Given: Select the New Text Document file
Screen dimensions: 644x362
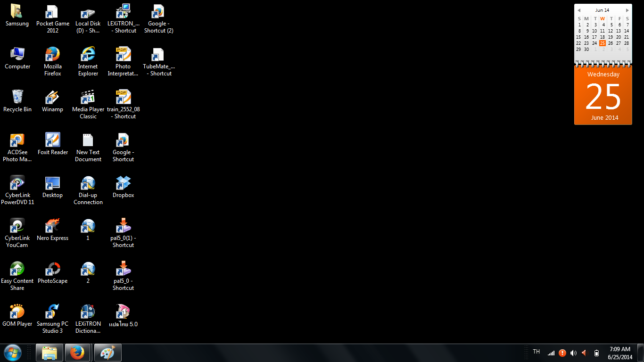Looking at the screenshot, I should (88, 148).
